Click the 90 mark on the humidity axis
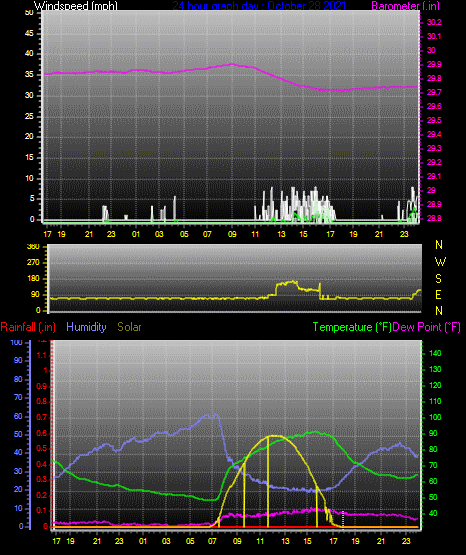 pyautogui.click(x=18, y=360)
